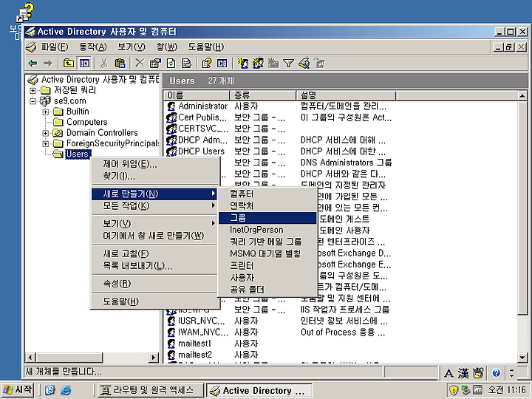Image resolution: width=532 pixels, height=399 pixels.
Task: Select 연락처 in the new submenu
Action: pyautogui.click(x=267, y=205)
